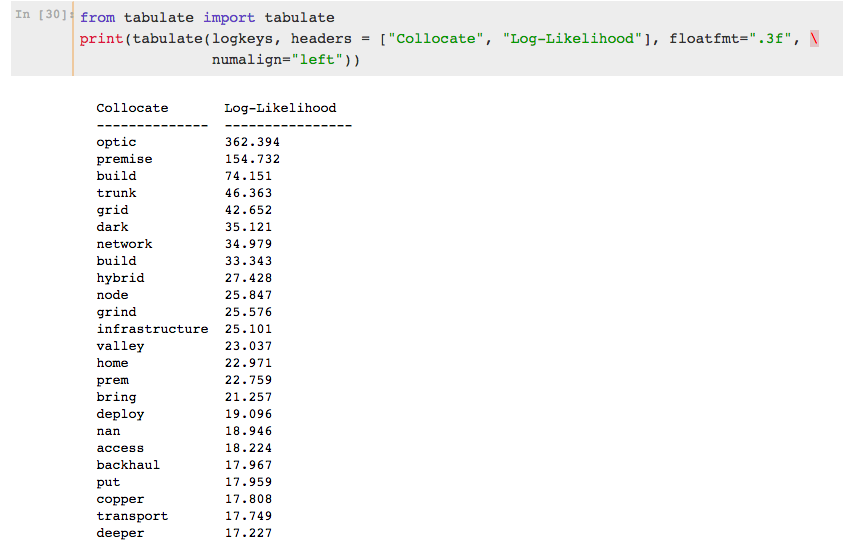This screenshot has height=540, width=843.
Task: Select the value 17.227
Action: pos(248,533)
